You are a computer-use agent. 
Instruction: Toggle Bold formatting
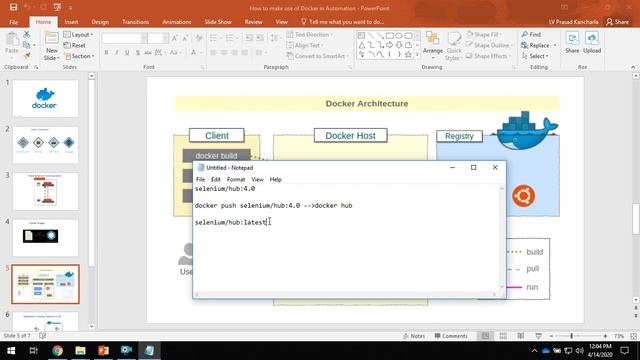107,52
